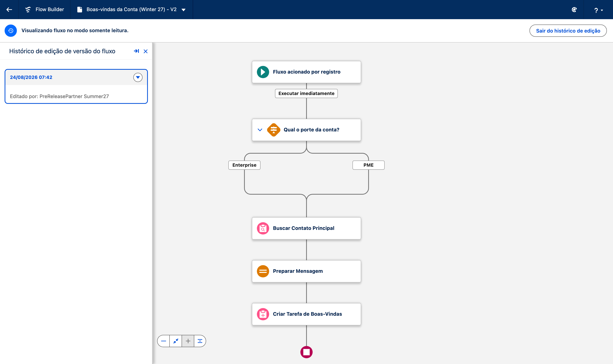
Task: Close the Histórico de edição panel
Action: (x=146, y=51)
